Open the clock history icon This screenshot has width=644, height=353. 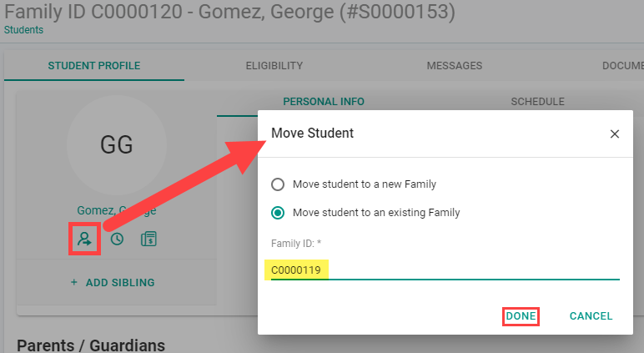pos(117,239)
